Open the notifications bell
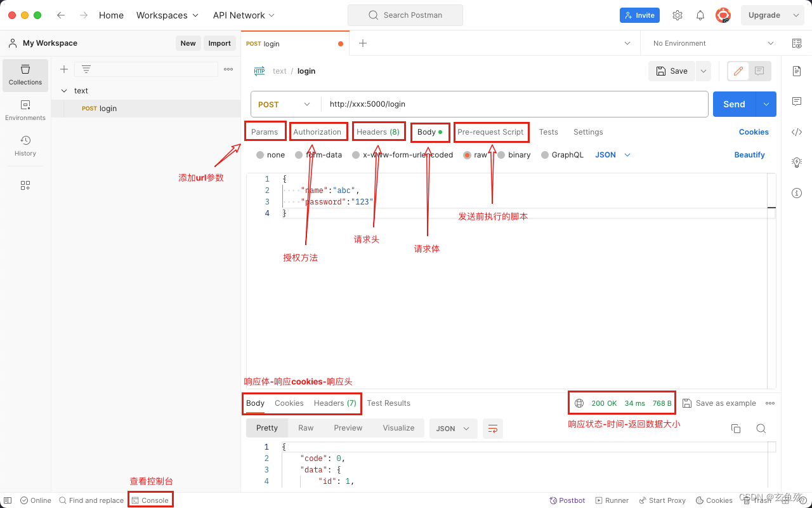The width and height of the screenshot is (812, 508). coord(700,15)
